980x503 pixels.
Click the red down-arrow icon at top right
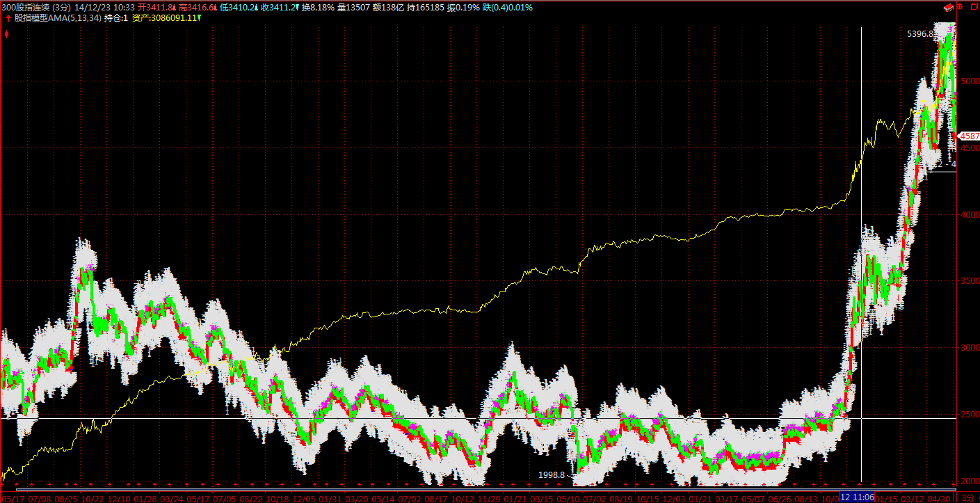click(x=961, y=7)
